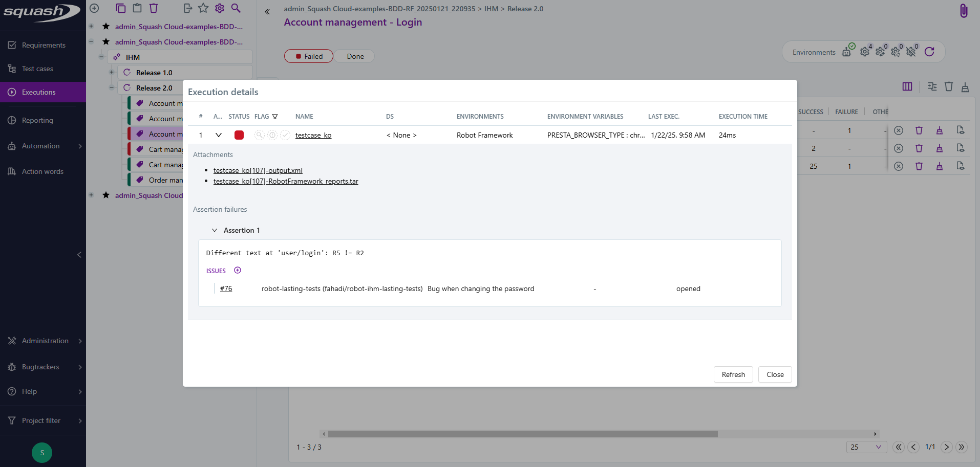
Task: Click the attachment paperclip icon at top right
Action: coord(965,10)
